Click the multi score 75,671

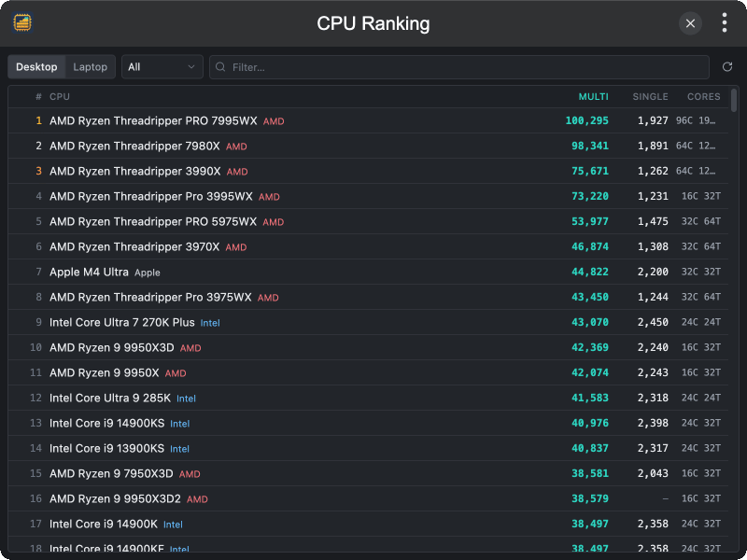pos(590,171)
